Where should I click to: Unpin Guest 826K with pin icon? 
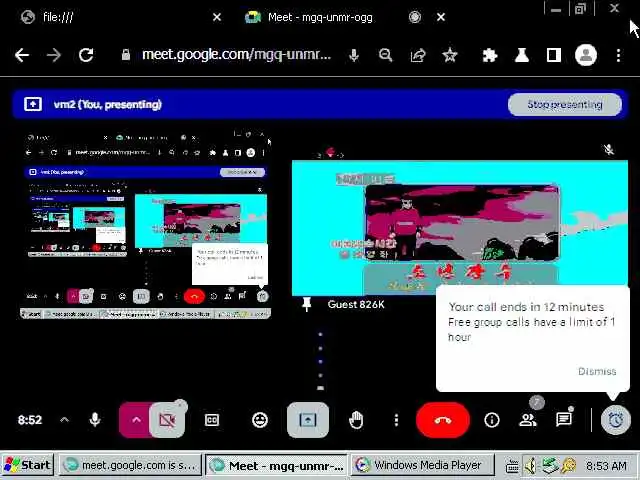coord(307,304)
